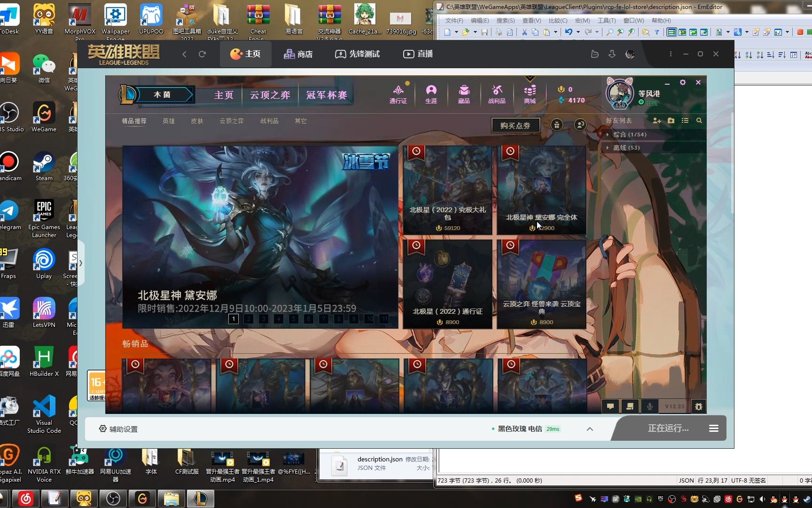Image resolution: width=812 pixels, height=508 pixels.
Task: Open New file dropdown arrow in EmEditor
Action: [x=456, y=32]
